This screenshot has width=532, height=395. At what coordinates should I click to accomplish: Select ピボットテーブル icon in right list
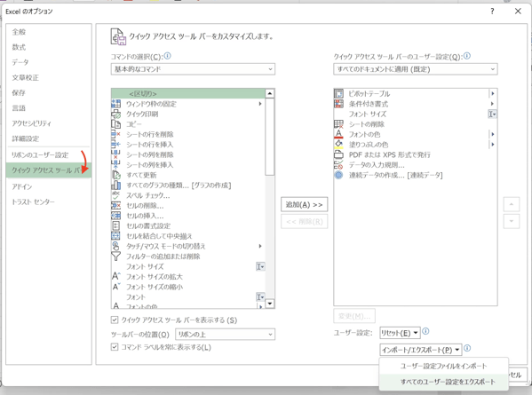[x=338, y=93]
